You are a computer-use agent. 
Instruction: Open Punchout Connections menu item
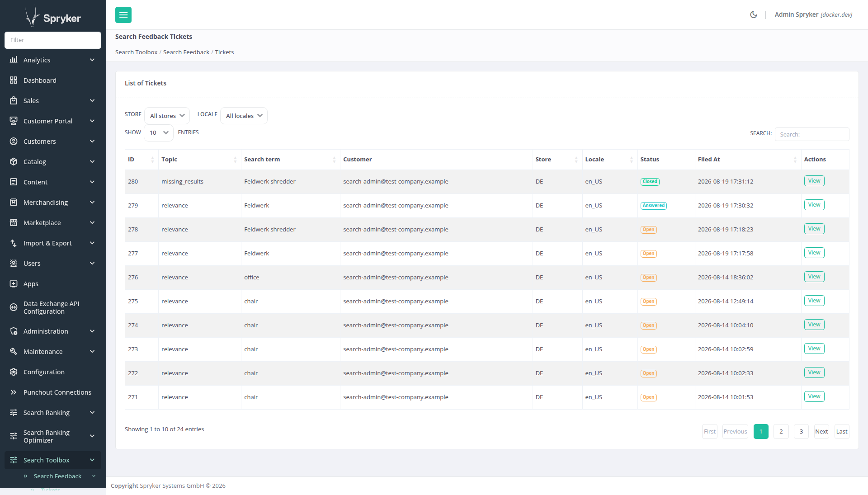point(53,392)
